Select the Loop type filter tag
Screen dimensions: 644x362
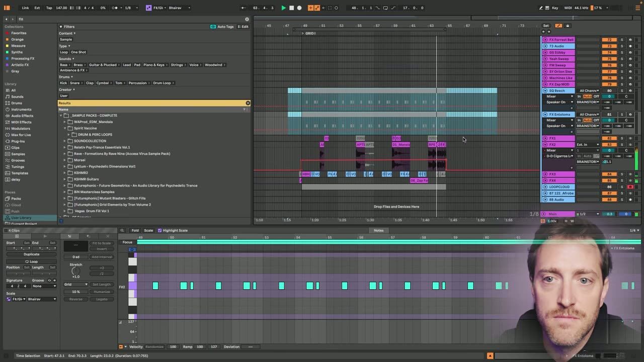64,52
